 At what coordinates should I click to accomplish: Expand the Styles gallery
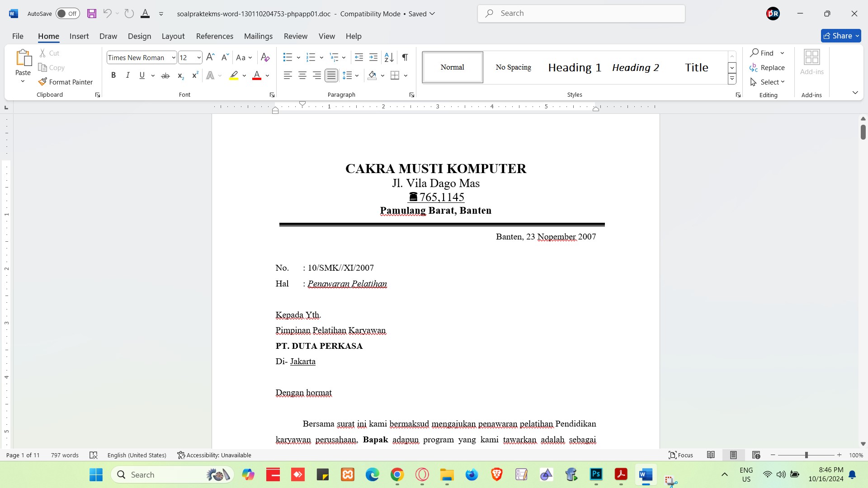click(732, 79)
